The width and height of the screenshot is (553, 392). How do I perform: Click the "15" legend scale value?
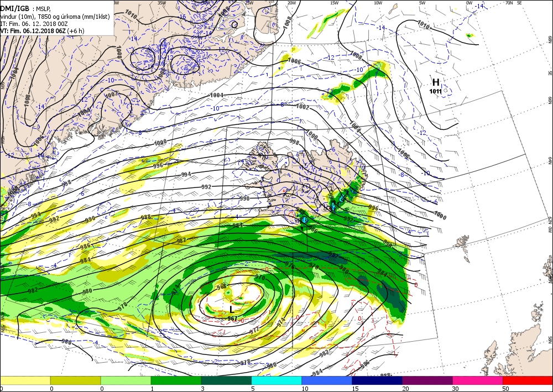[x=355, y=389]
